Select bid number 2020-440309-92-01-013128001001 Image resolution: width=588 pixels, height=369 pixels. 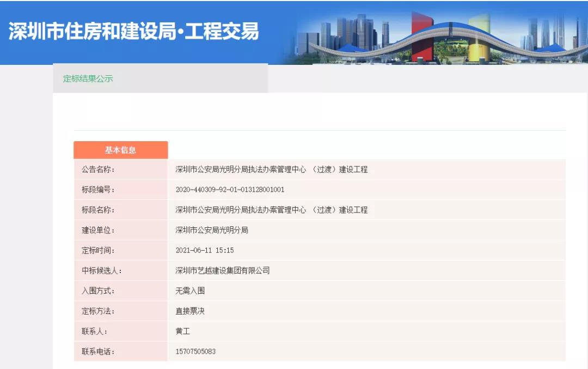230,190
